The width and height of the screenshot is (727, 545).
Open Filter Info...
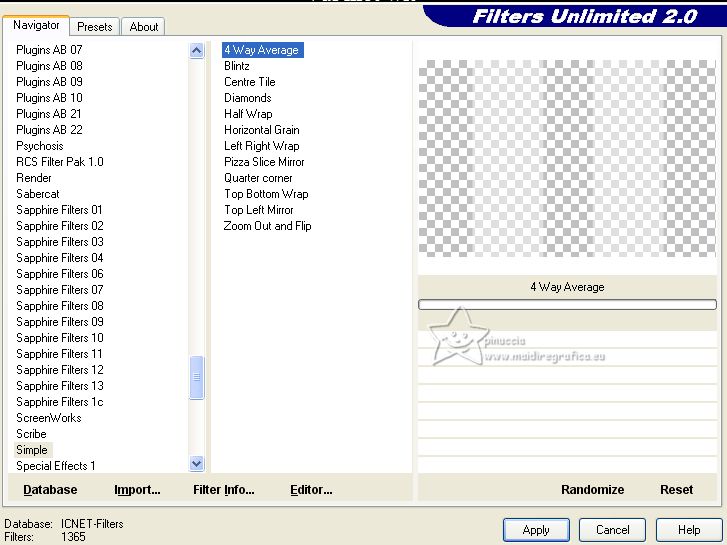coord(223,490)
